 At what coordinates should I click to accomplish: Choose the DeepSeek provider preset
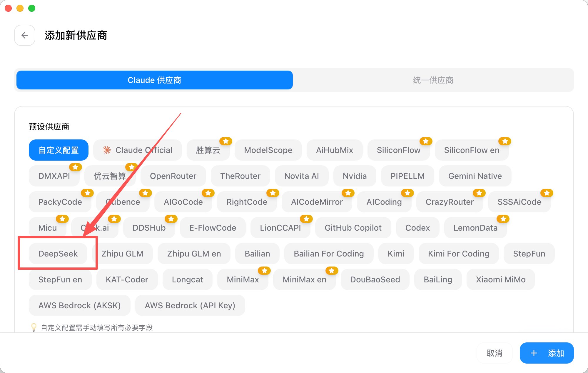58,254
